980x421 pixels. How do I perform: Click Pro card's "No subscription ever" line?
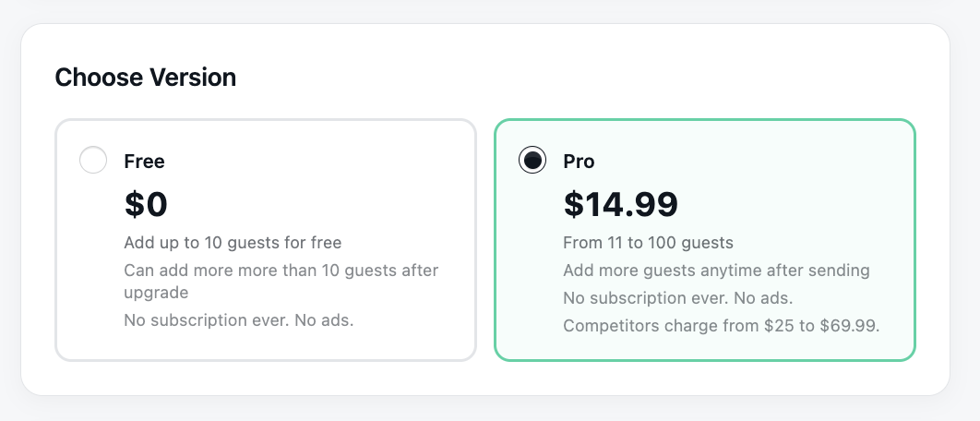[x=677, y=298]
